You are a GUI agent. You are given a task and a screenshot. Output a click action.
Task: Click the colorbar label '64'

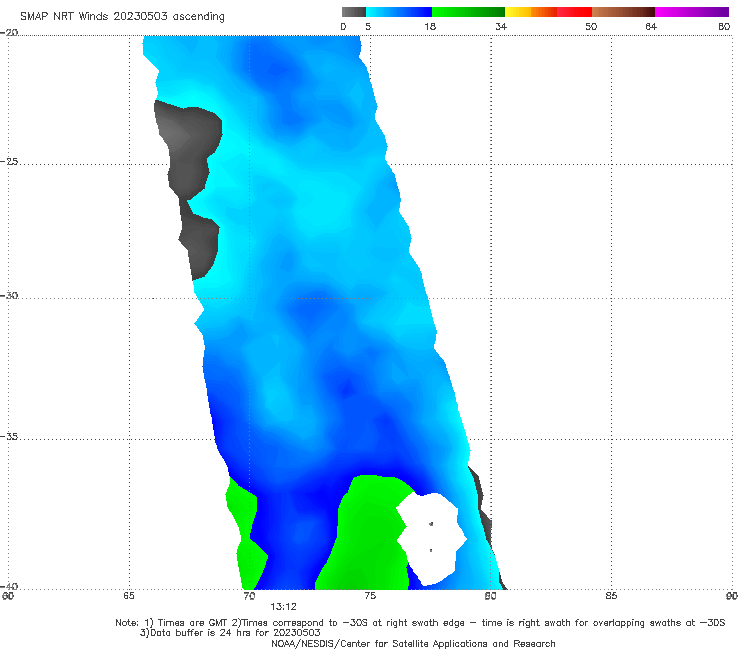point(651,27)
